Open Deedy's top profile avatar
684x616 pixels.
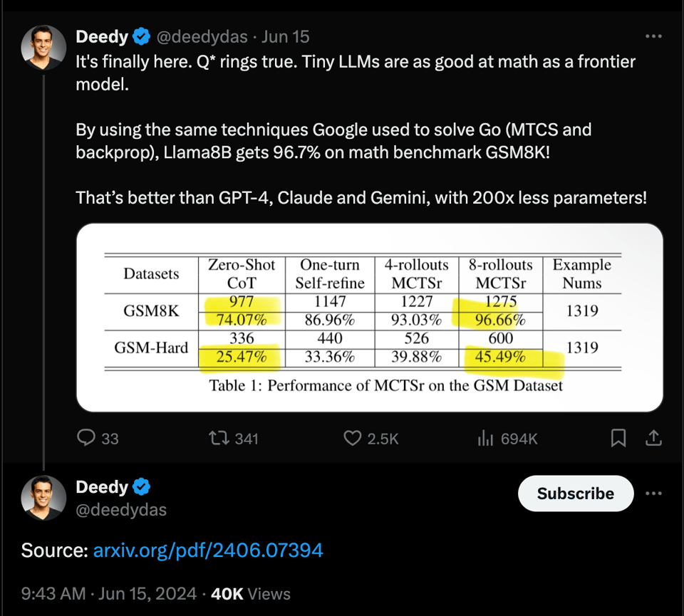43,47
